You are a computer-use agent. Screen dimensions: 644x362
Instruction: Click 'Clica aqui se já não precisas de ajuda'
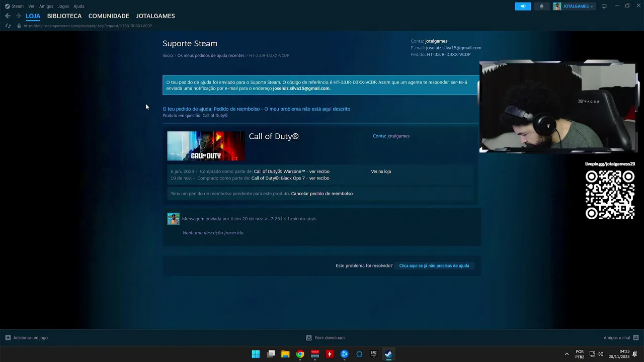[x=434, y=265]
